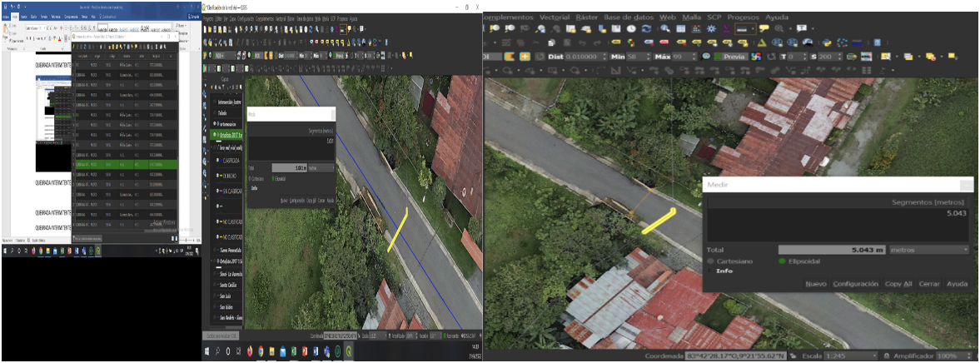980x363 pixels.
Task: Click the statistical summary sigma icon
Action: click(726, 28)
